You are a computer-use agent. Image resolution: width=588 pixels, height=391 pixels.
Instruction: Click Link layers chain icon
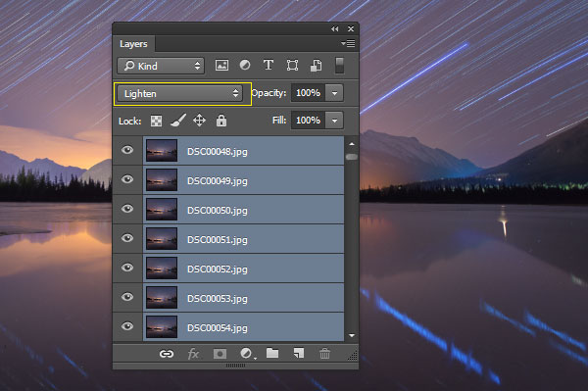[167, 354]
